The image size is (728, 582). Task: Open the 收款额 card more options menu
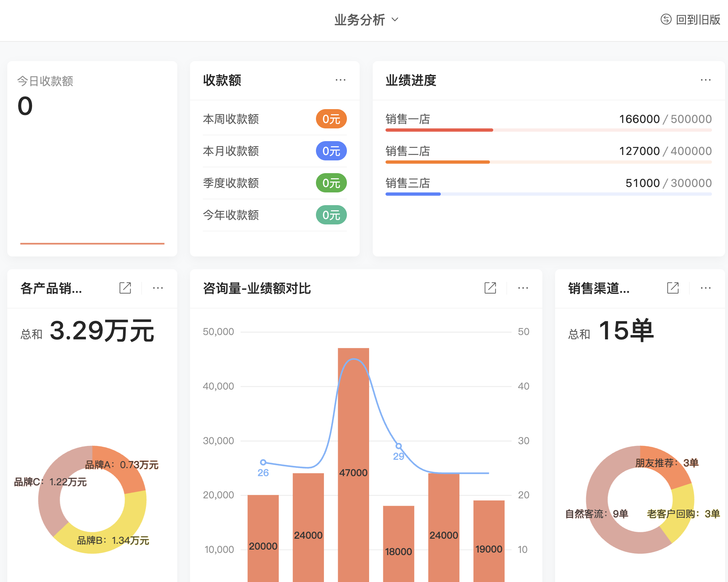coord(340,80)
